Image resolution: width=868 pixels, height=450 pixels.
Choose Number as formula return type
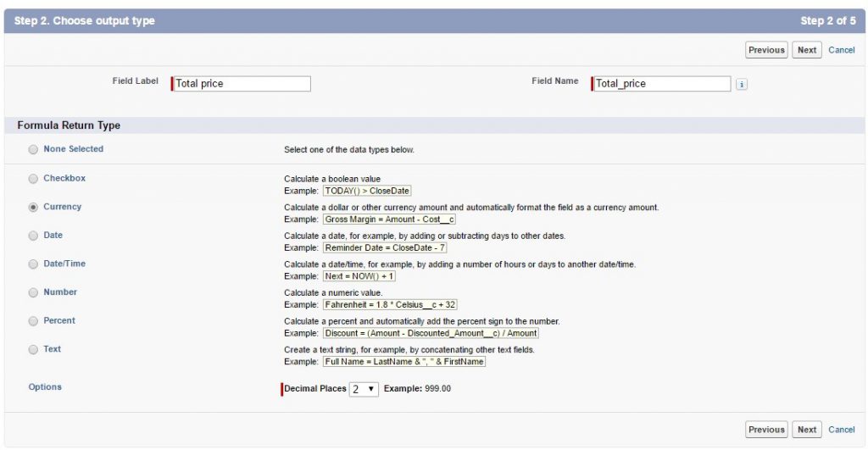point(33,292)
